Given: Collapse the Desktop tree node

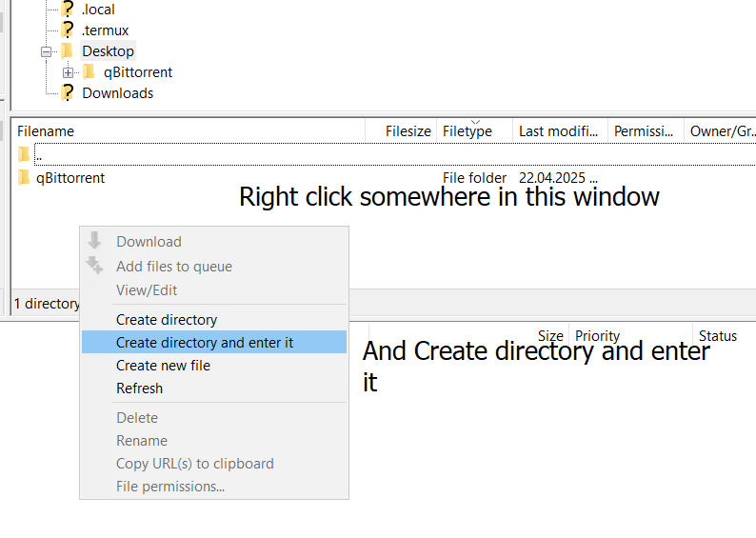Looking at the screenshot, I should [x=47, y=51].
